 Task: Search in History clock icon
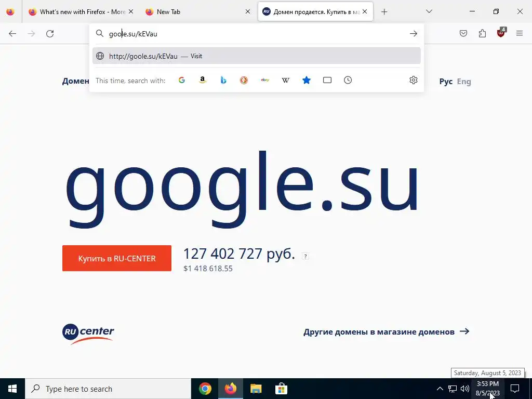coord(348,80)
